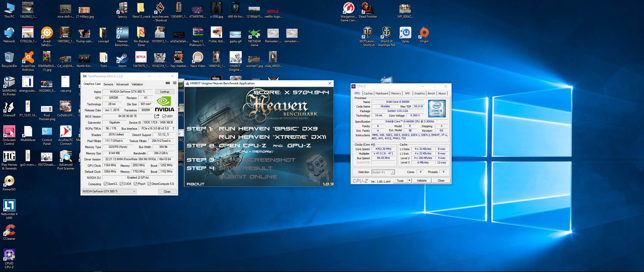644x272 pixels.
Task: Open the NetLimiter 4 icon
Action: pos(9,210)
